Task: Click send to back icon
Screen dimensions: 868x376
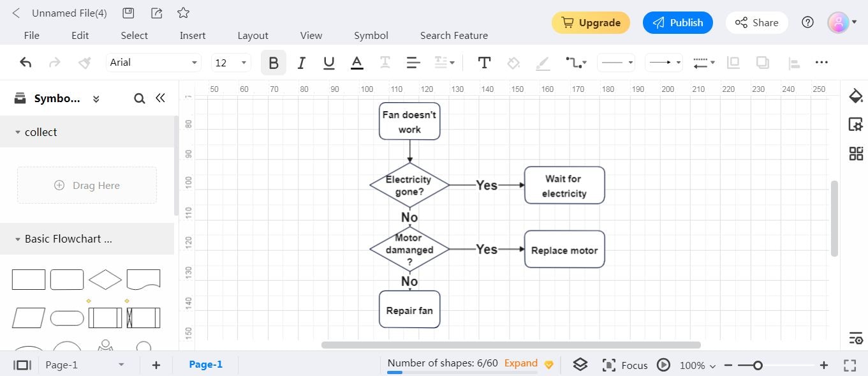Action: pyautogui.click(x=763, y=63)
